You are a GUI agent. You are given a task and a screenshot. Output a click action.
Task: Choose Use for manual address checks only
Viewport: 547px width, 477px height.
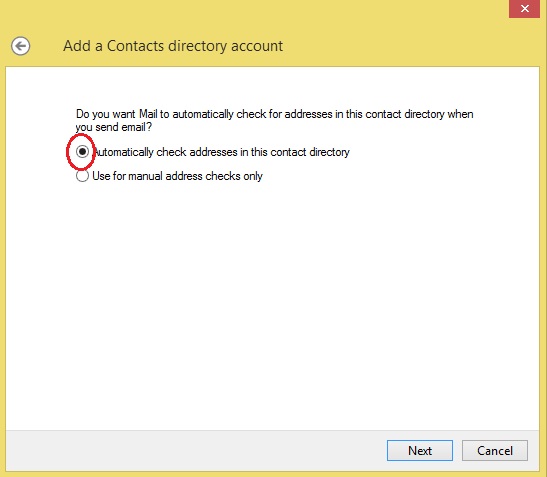click(82, 176)
